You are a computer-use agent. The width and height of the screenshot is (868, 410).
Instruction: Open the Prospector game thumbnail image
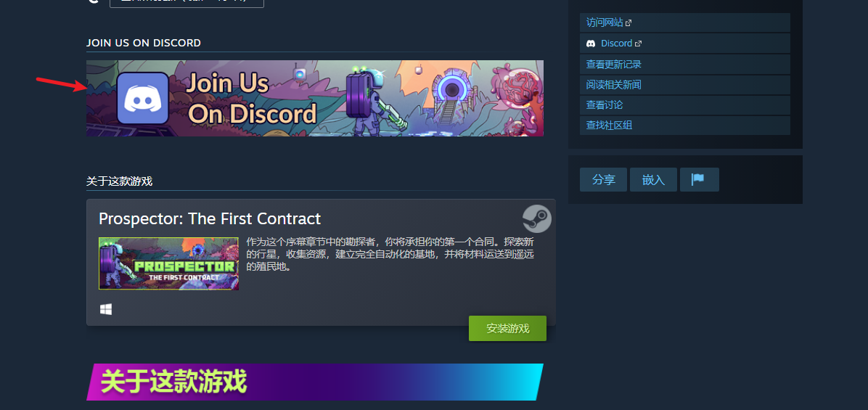click(x=169, y=263)
